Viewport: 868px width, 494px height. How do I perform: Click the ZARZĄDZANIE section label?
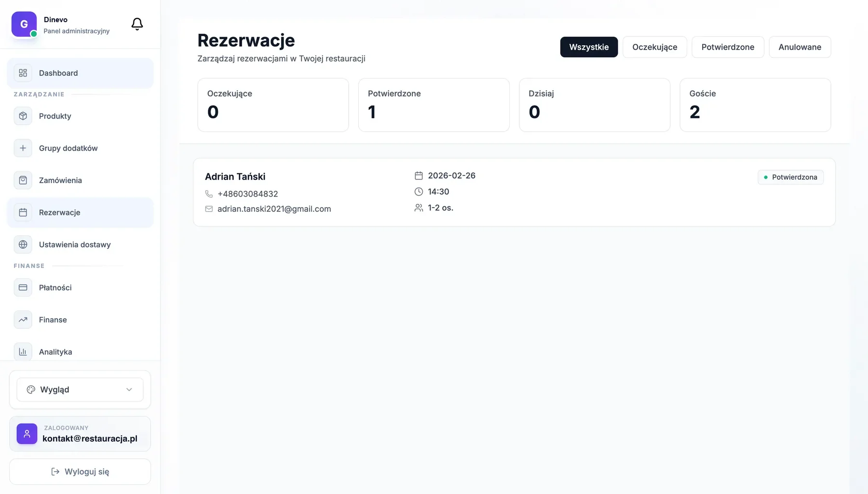click(39, 94)
